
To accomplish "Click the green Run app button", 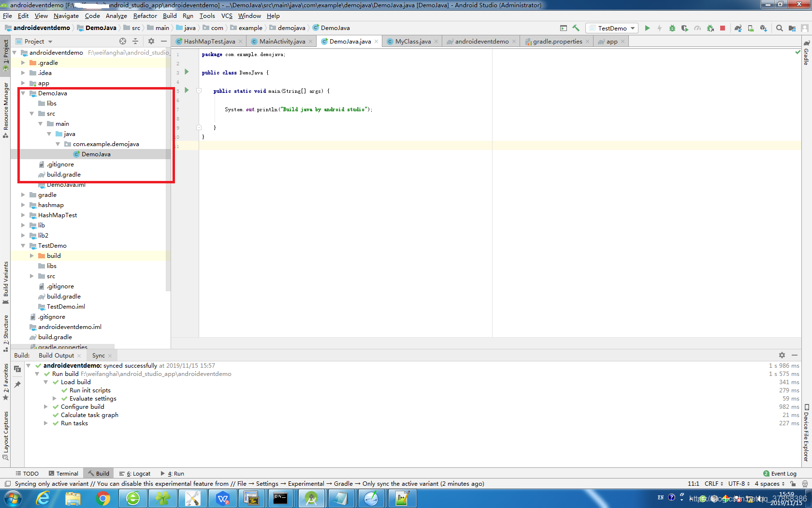I will pos(647,28).
